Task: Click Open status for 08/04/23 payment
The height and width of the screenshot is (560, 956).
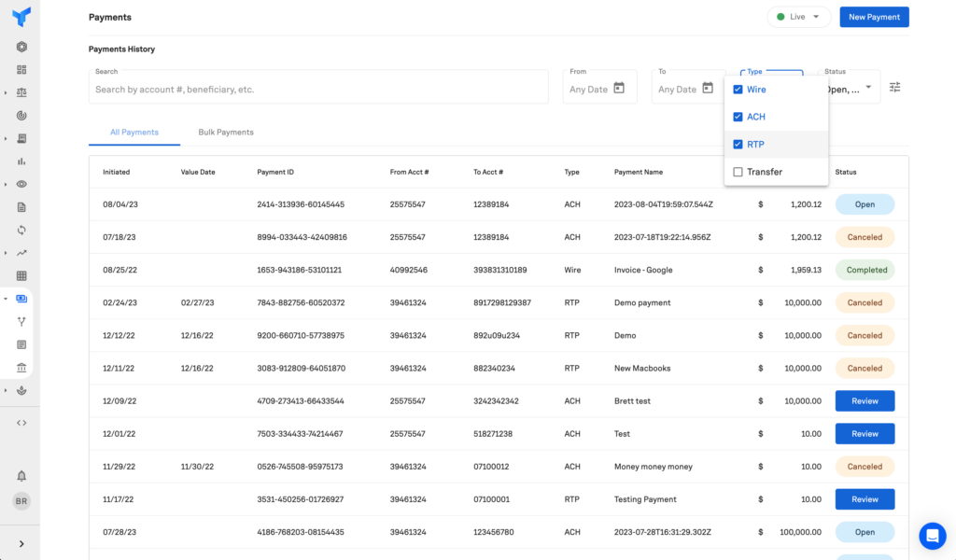Action: tap(865, 204)
